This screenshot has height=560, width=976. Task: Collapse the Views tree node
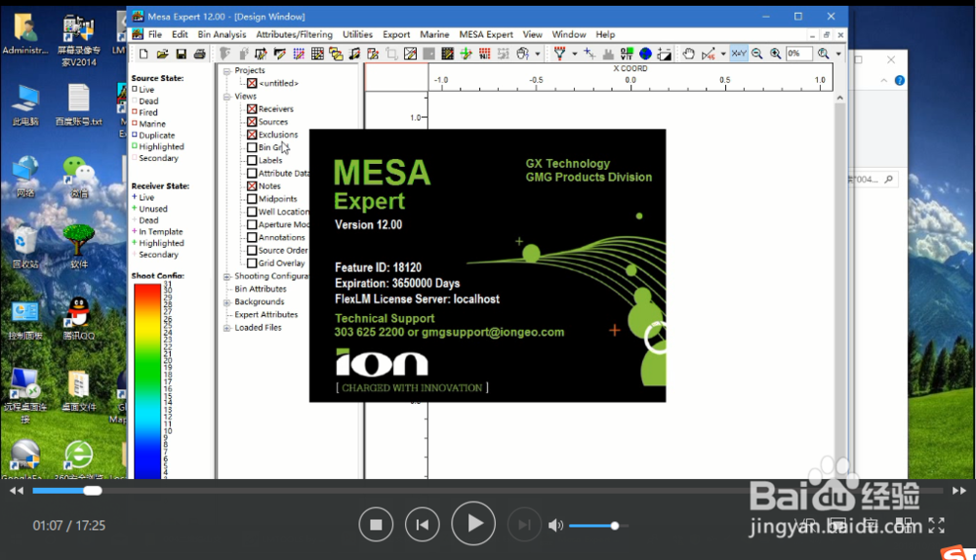[x=227, y=97]
